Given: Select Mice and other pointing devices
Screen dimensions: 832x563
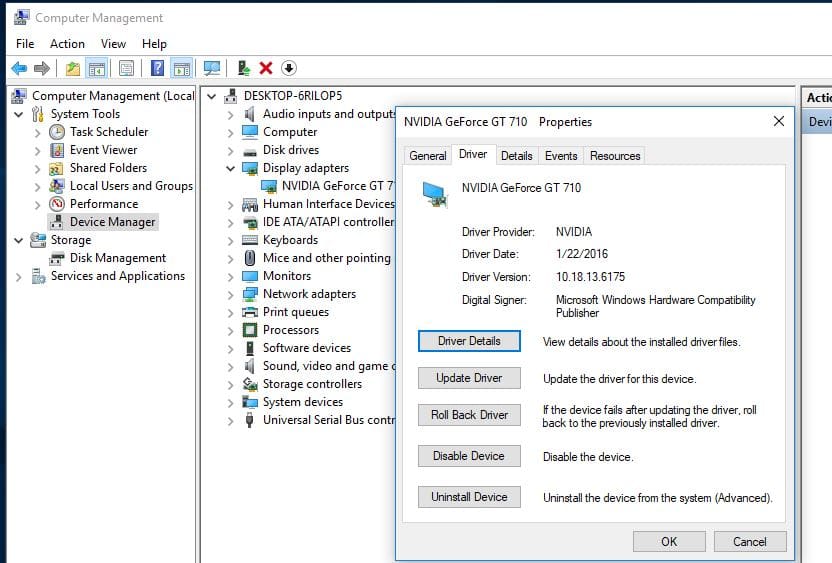Looking at the screenshot, I should [326, 258].
